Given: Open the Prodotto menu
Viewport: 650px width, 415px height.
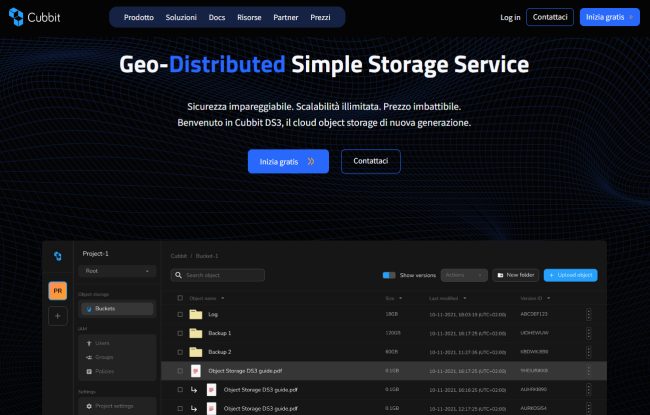Looking at the screenshot, I should 138,17.
